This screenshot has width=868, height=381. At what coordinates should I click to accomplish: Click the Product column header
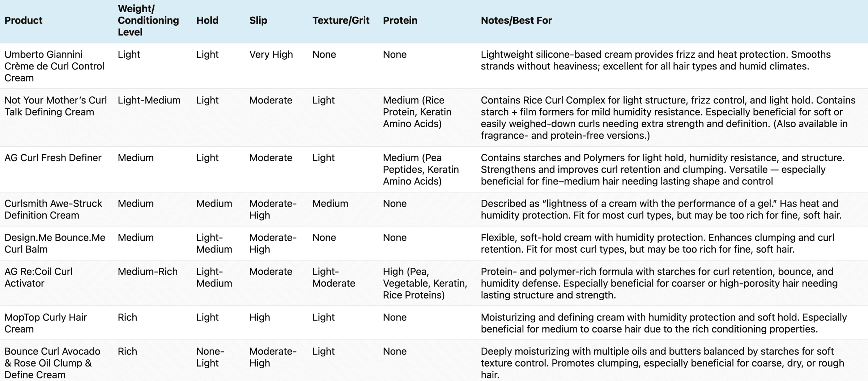coord(24,20)
